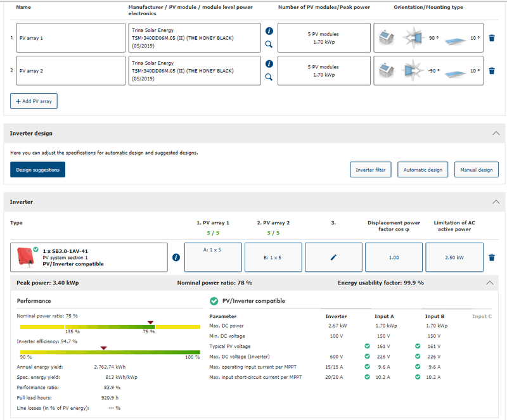Screen dimensions: 507x420
Task: Collapse the Inverter section chevron
Action: point(496,202)
